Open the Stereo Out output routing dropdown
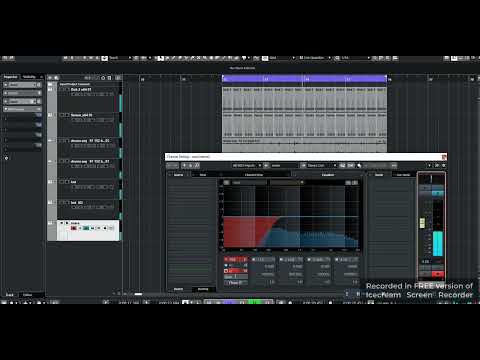480x360 pixels. tap(321, 165)
